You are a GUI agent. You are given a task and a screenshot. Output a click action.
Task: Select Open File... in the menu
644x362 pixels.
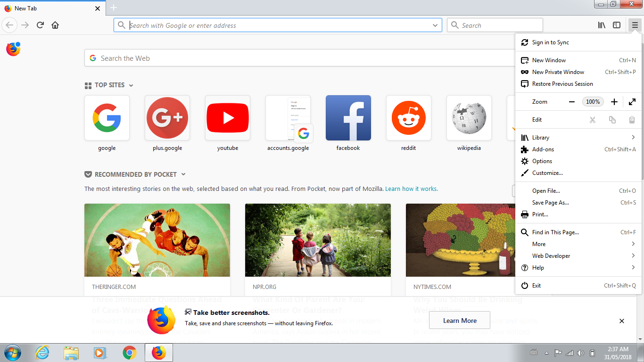pos(578,191)
